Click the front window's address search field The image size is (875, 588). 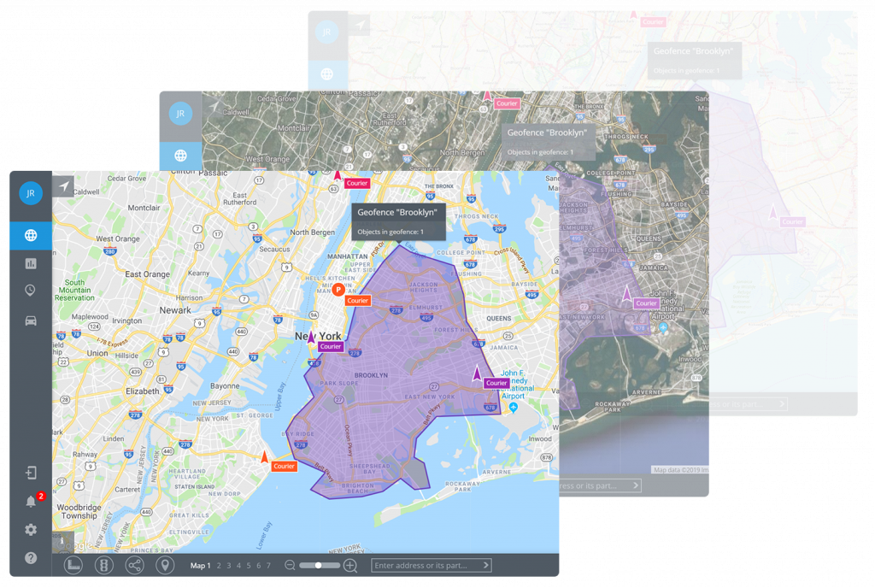pos(427,566)
